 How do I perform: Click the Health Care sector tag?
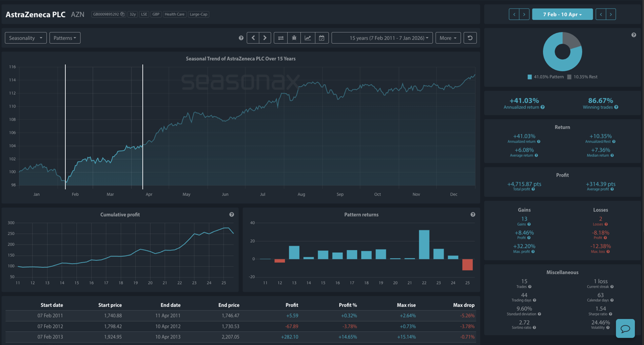(174, 15)
